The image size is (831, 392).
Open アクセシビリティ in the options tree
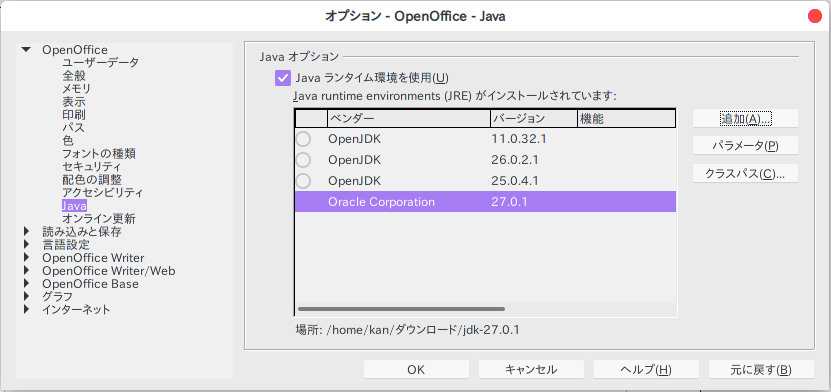[x=103, y=193]
